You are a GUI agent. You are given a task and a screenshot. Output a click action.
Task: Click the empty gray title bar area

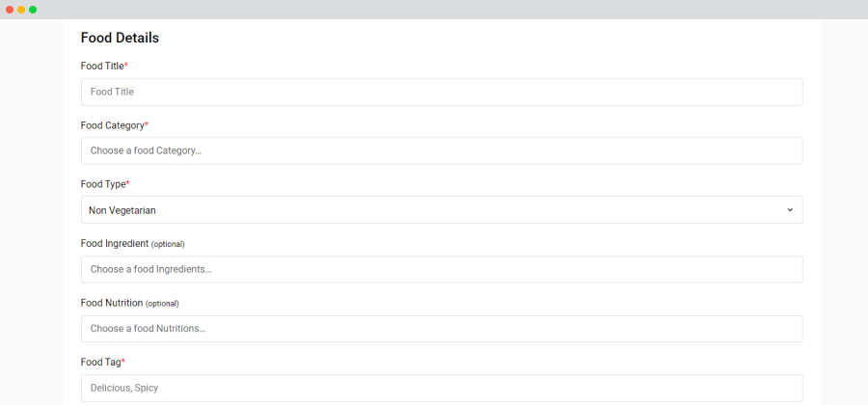[x=443, y=10]
